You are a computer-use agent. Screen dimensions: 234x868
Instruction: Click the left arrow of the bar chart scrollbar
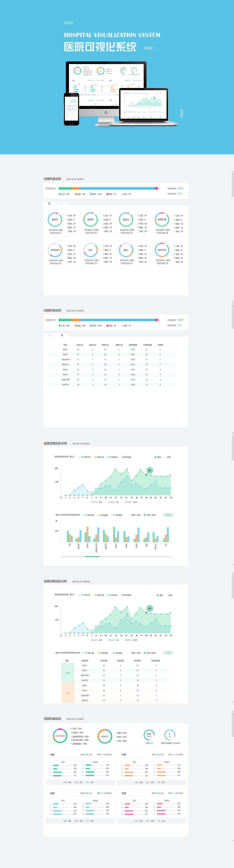coord(61,556)
